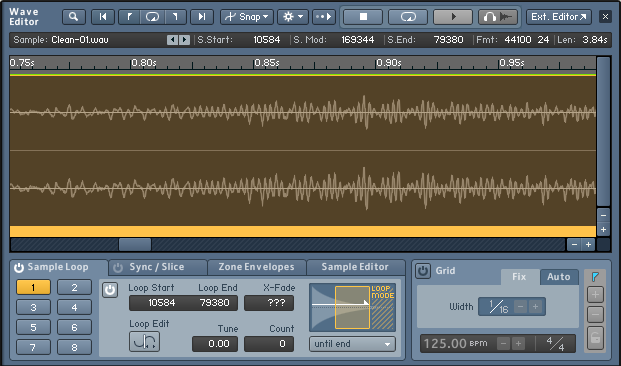This screenshot has height=366, width=621.
Task: Jump to loop start marker button
Action: [x=129, y=17]
